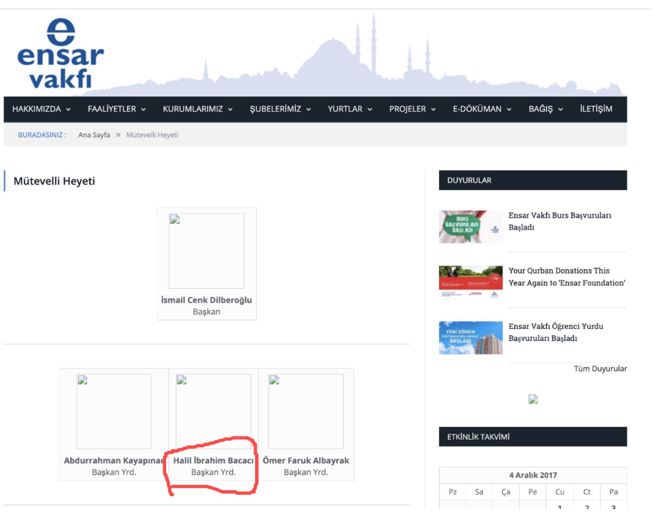Select the Şubelerimiz menu item
663x521 pixels.
(280, 109)
